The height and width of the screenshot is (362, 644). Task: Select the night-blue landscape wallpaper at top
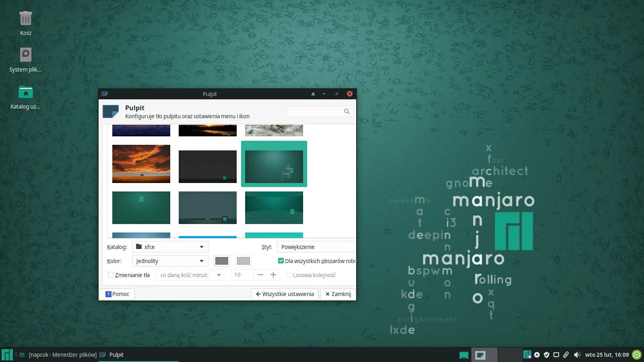click(141, 130)
